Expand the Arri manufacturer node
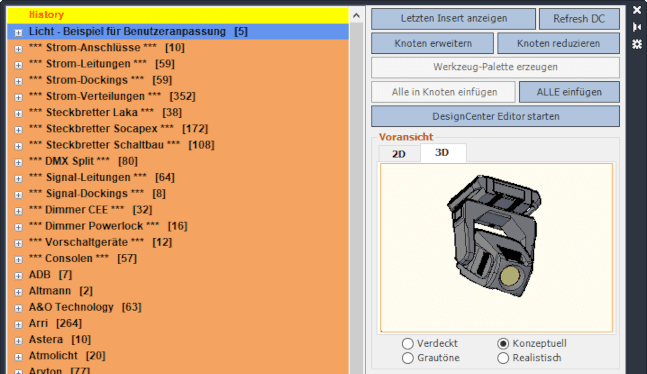This screenshot has height=374, width=647. [x=18, y=324]
